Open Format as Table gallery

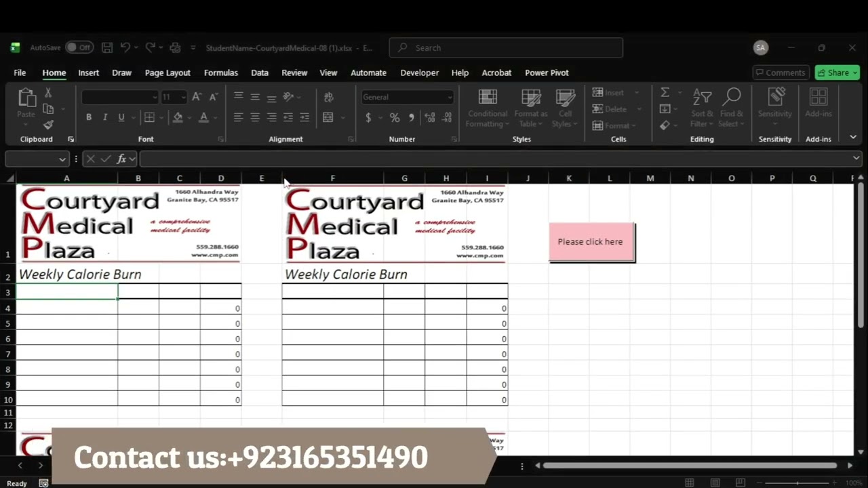(531, 108)
